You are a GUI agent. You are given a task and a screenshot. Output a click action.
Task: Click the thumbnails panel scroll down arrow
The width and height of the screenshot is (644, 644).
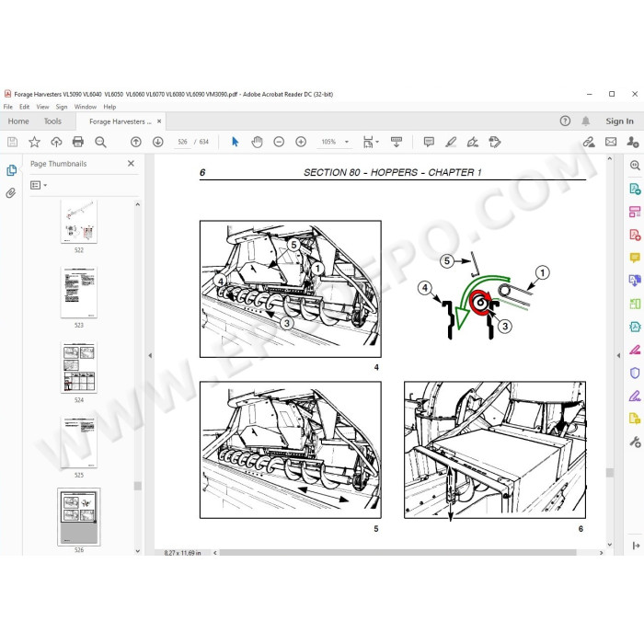138,551
